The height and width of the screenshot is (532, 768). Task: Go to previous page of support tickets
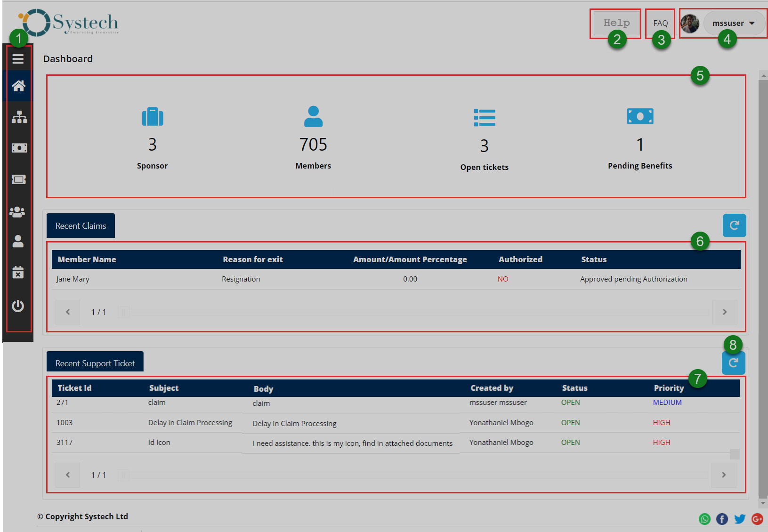(x=68, y=475)
